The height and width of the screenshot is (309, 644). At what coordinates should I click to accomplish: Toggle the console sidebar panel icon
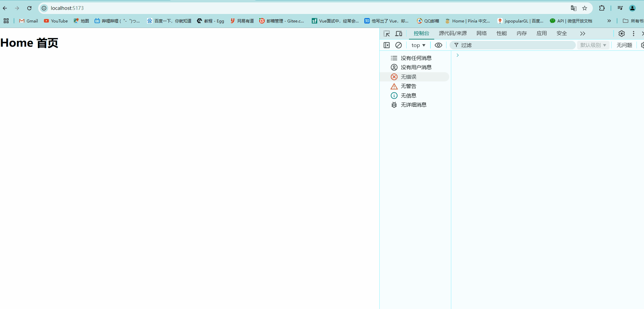pyautogui.click(x=386, y=45)
